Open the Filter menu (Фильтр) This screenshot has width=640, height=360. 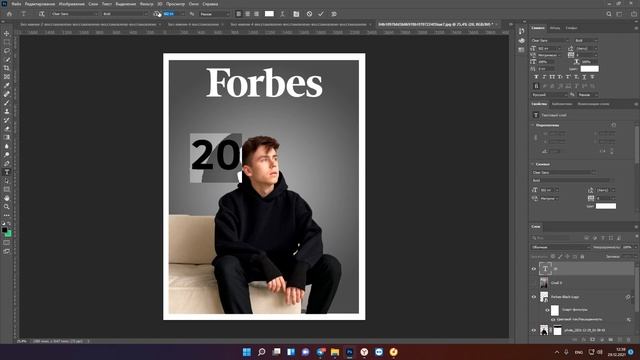(x=147, y=4)
